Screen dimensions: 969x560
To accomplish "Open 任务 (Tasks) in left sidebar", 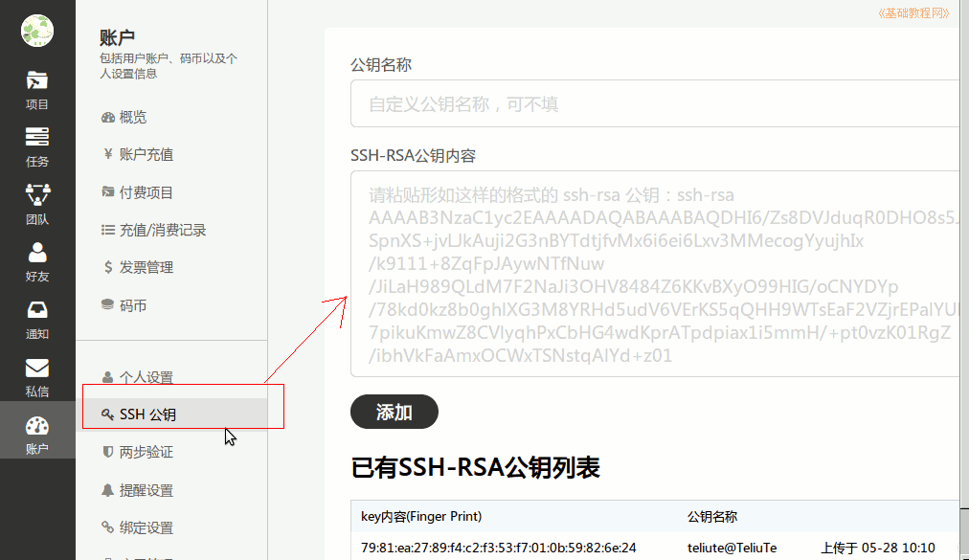I will 37,146.
